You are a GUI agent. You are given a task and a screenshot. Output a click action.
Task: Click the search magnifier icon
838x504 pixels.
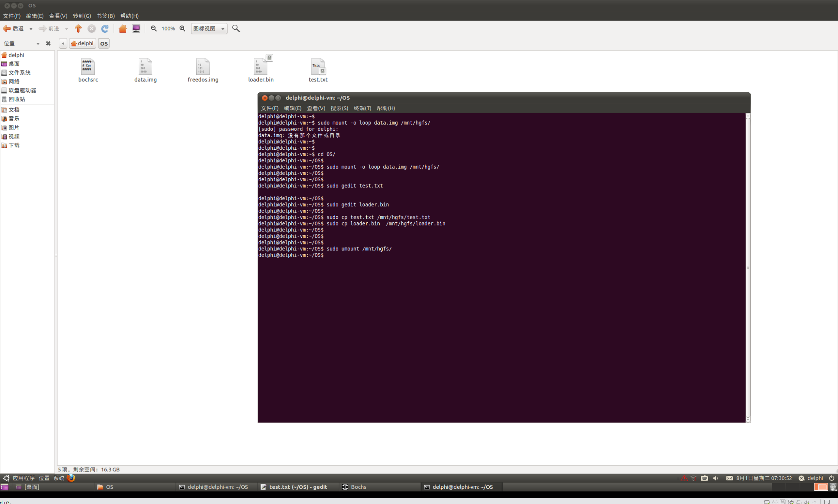pyautogui.click(x=236, y=29)
